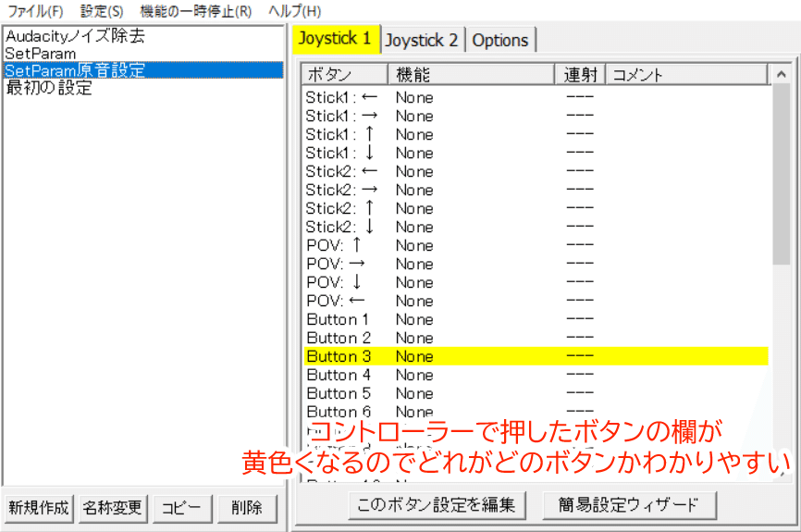The width and height of the screenshot is (801, 532).
Task: Click the コメント column header
Action: (686, 75)
